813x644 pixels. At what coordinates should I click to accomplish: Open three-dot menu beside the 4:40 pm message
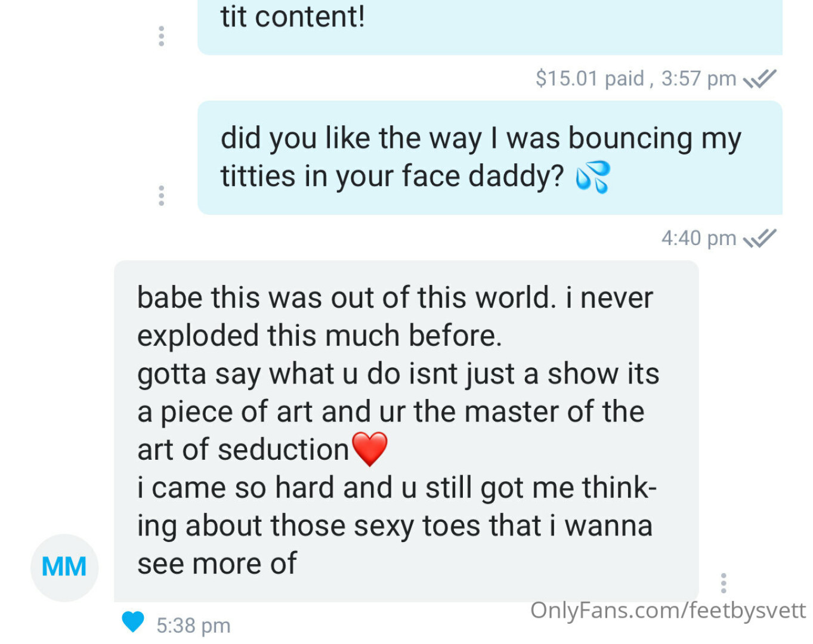point(161,196)
